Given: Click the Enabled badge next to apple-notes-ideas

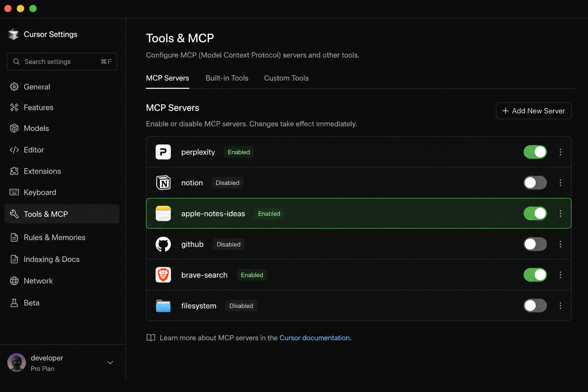Looking at the screenshot, I should 269,214.
